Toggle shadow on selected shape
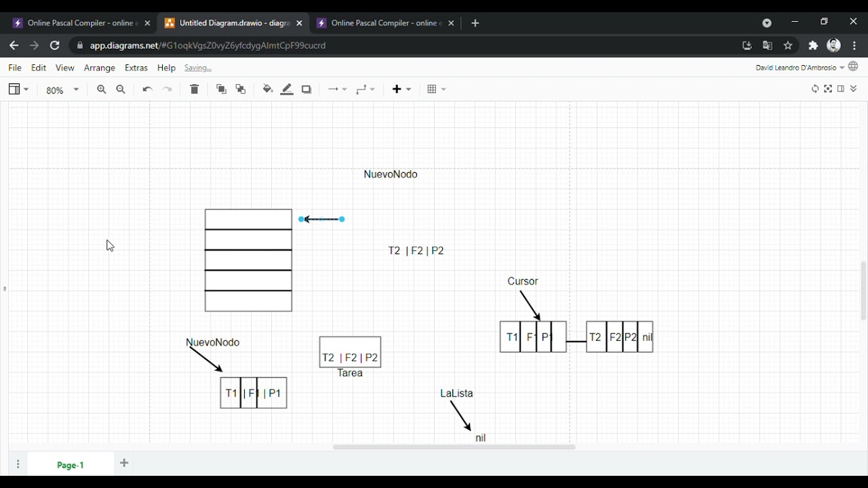The height and width of the screenshot is (488, 868). point(307,89)
